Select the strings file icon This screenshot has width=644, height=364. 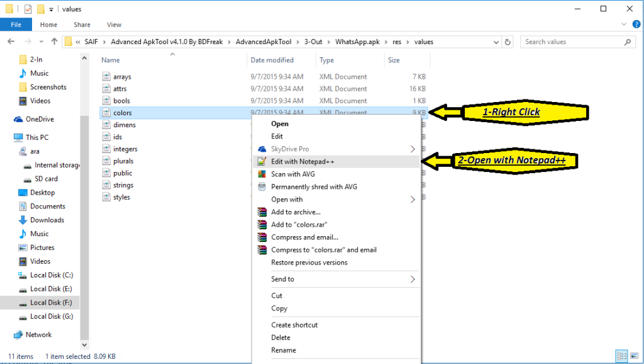pyautogui.click(x=106, y=185)
